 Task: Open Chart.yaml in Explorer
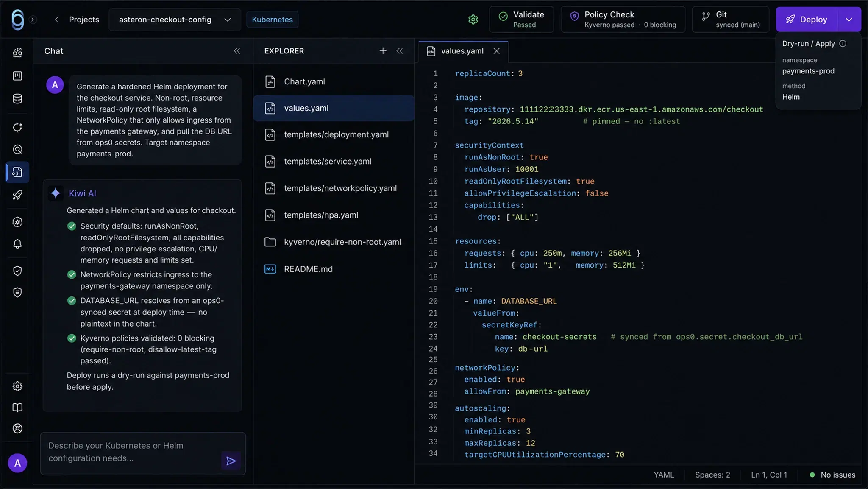[334, 81]
